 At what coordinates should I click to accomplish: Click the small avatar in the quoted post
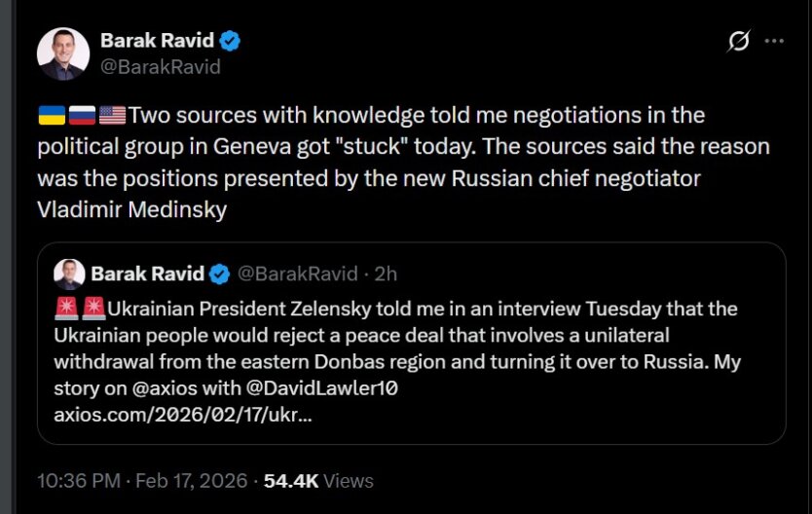click(x=69, y=274)
